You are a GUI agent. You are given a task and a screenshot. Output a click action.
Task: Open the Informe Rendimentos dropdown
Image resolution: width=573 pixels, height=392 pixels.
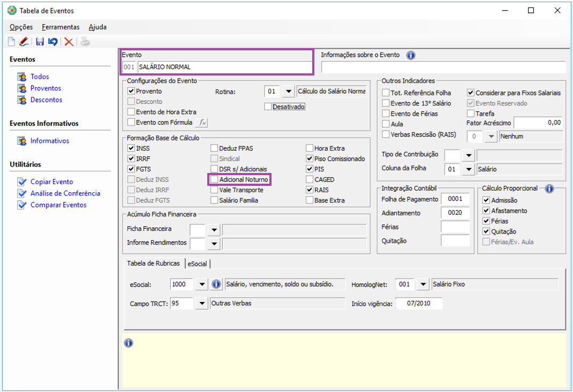point(214,244)
